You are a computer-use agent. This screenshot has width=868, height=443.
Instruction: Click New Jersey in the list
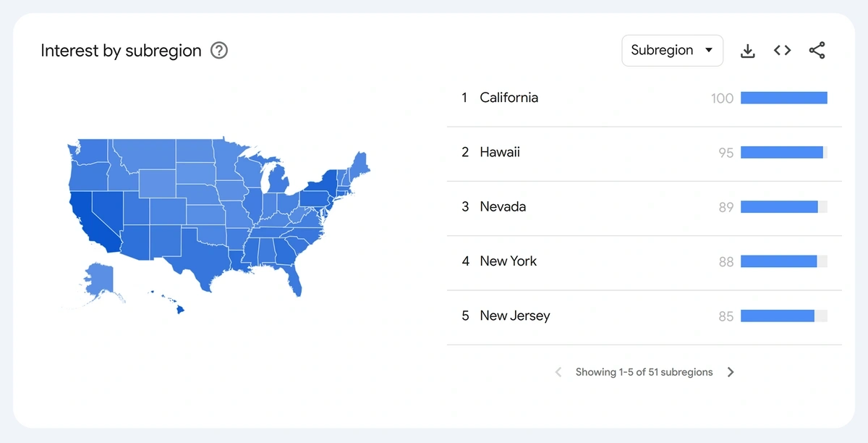coord(514,316)
